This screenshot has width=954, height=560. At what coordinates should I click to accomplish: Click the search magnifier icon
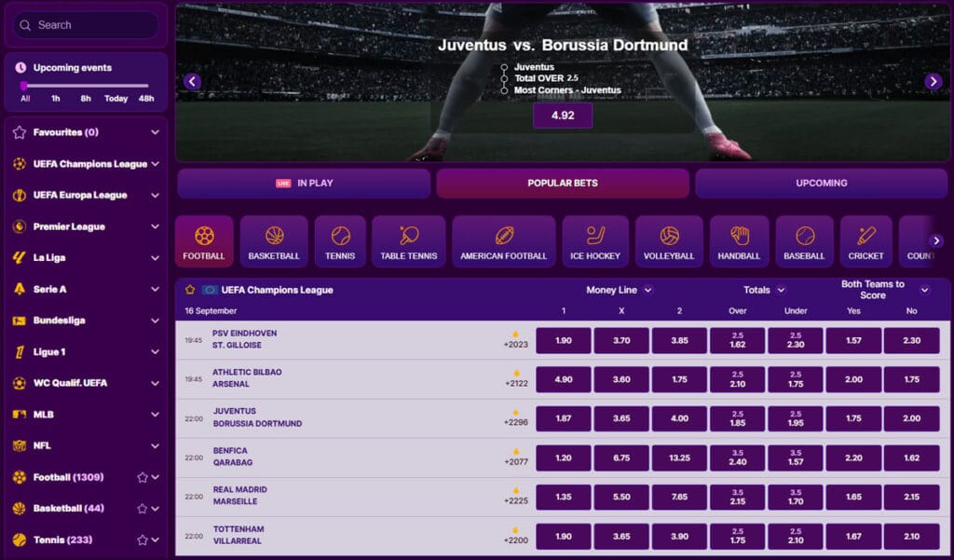[25, 25]
